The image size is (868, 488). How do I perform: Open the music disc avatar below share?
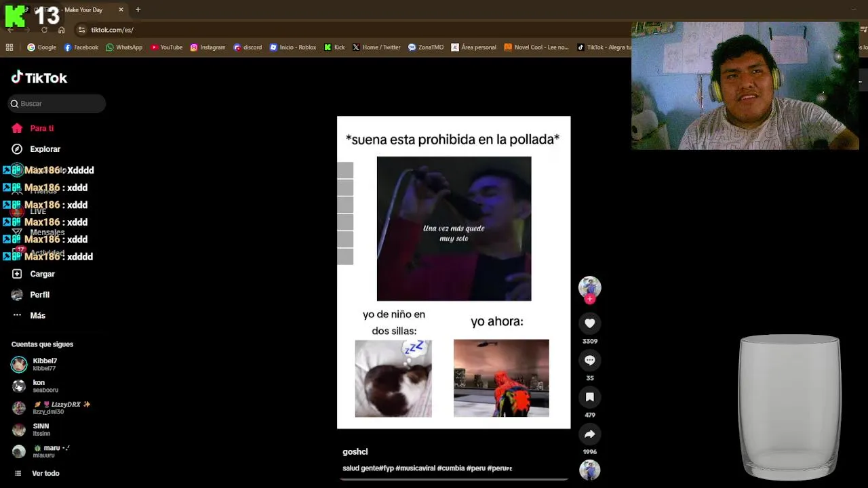point(590,470)
